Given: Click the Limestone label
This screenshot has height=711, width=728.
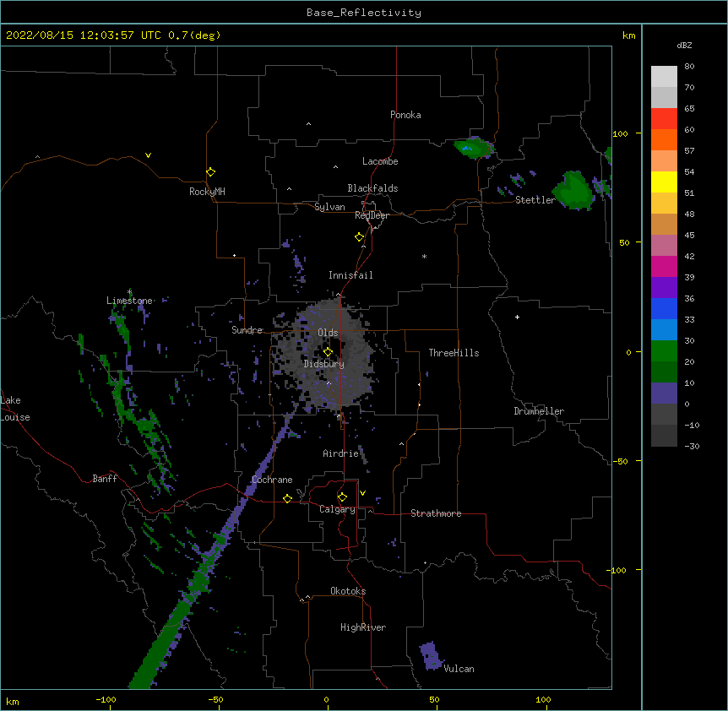Looking at the screenshot, I should coord(129,301).
